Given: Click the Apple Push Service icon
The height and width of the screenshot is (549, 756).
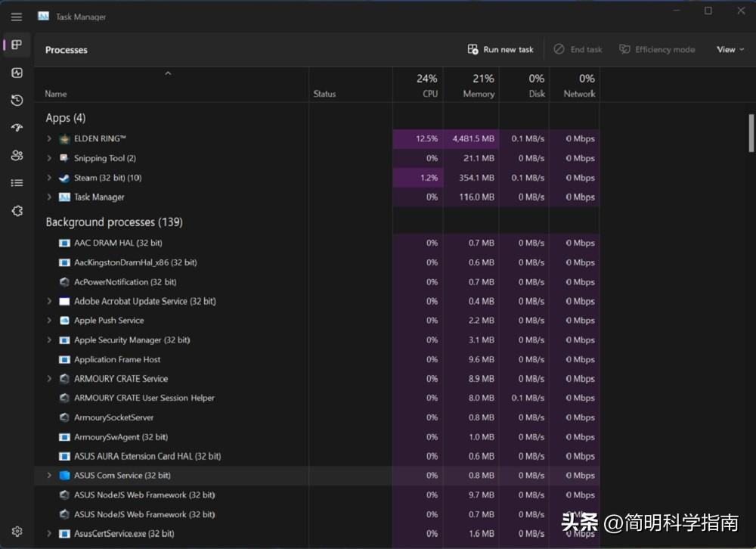Looking at the screenshot, I should point(64,321).
